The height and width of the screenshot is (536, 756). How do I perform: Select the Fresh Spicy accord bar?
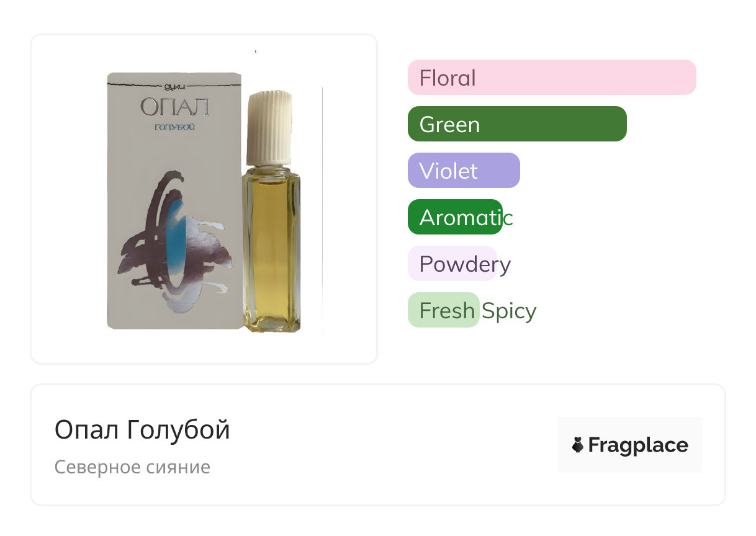tap(444, 310)
